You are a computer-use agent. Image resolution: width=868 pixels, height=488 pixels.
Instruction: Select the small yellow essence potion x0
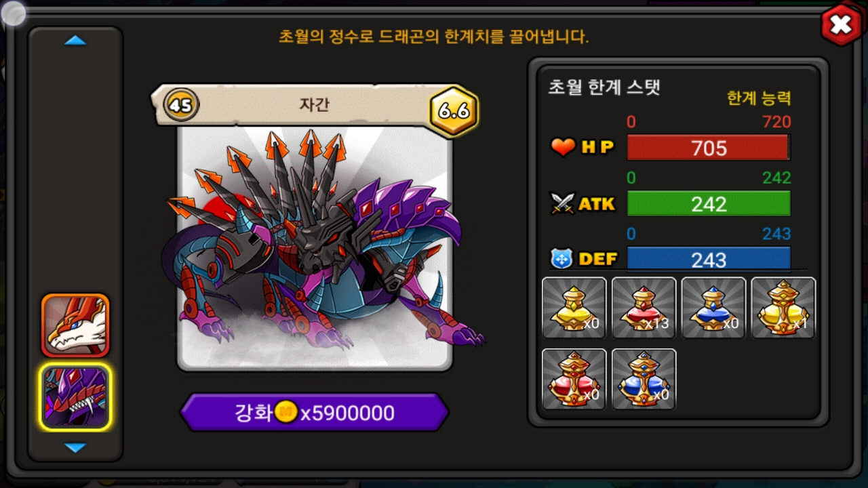tap(574, 308)
